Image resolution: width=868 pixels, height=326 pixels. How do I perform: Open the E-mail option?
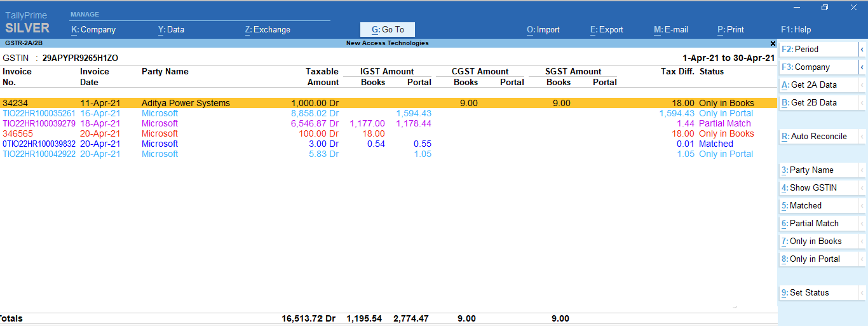point(671,29)
